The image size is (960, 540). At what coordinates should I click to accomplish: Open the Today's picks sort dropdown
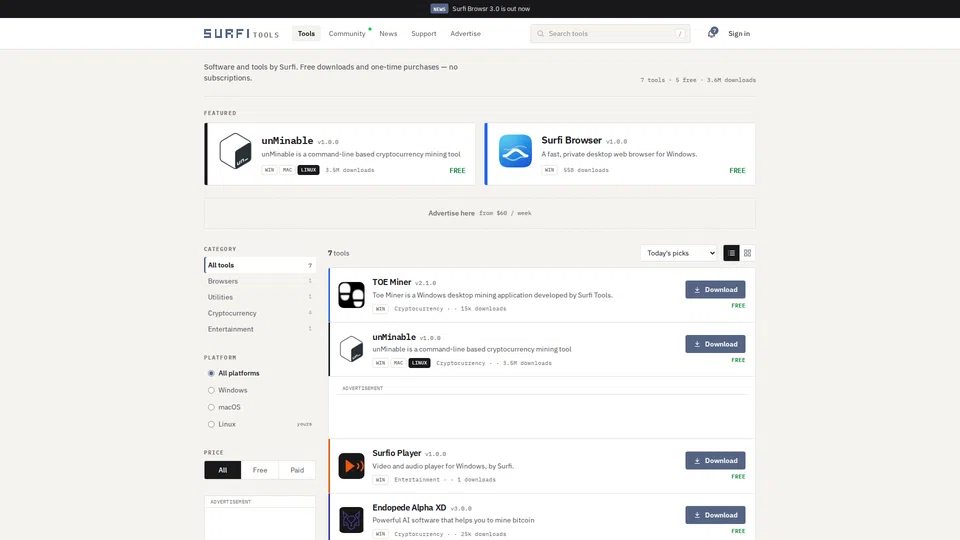click(678, 253)
